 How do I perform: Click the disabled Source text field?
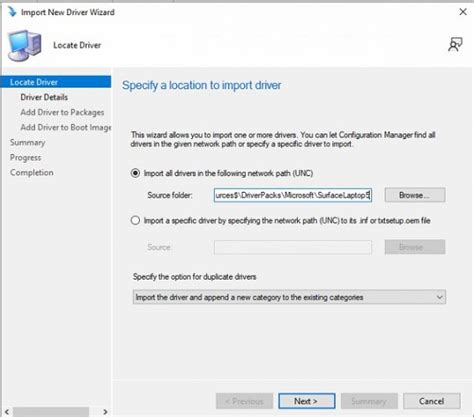pos(293,247)
